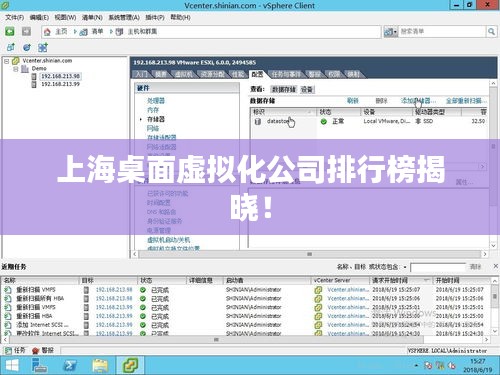The height and width of the screenshot is (375, 500).
Task: Select the 设备 view button
Action: tap(307, 89)
